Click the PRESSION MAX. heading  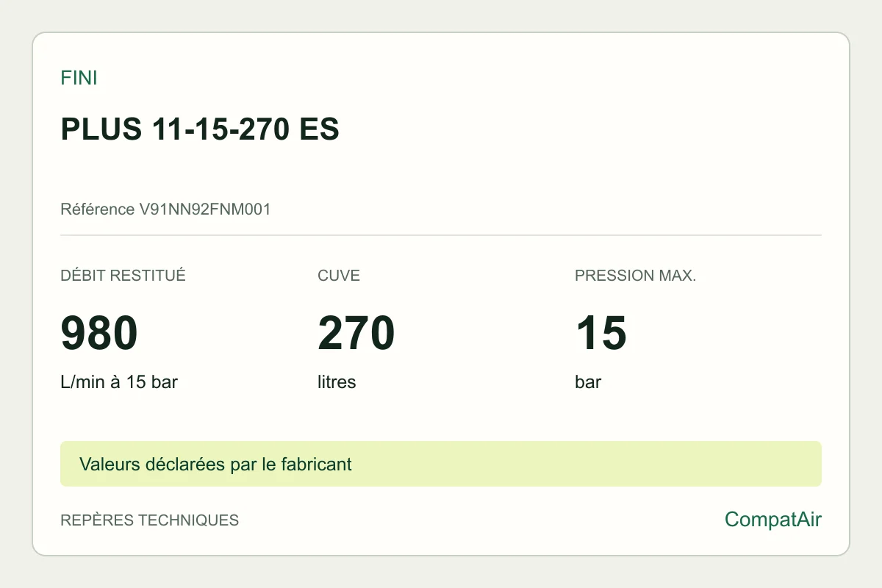[x=635, y=276]
